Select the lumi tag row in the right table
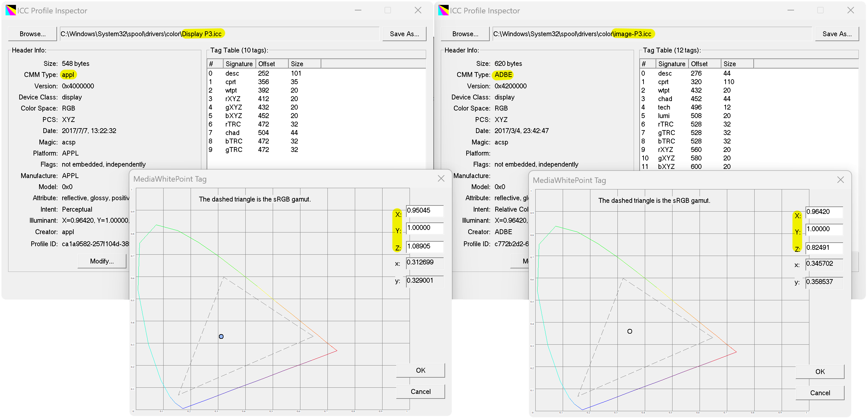Viewport: 868px width, 420px height. point(664,116)
